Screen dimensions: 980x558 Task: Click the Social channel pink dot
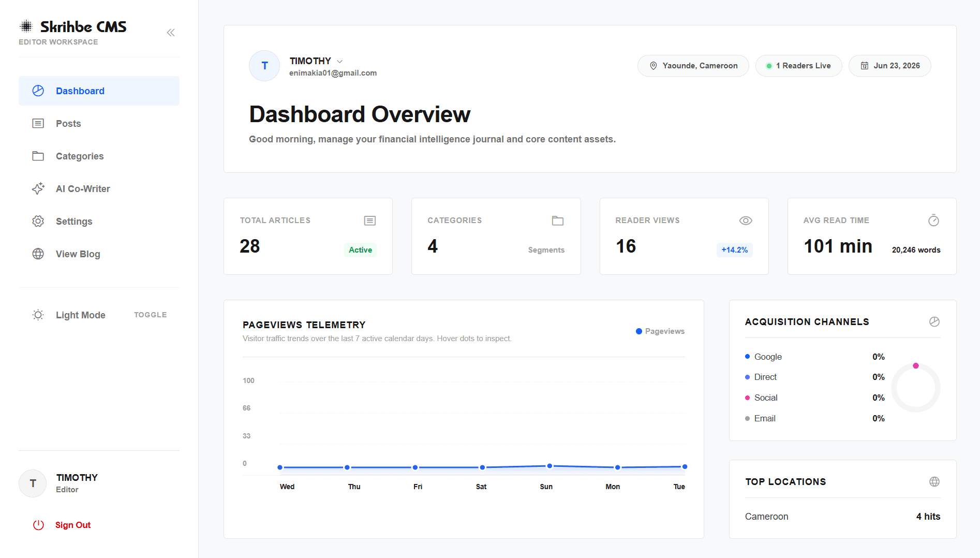click(747, 398)
